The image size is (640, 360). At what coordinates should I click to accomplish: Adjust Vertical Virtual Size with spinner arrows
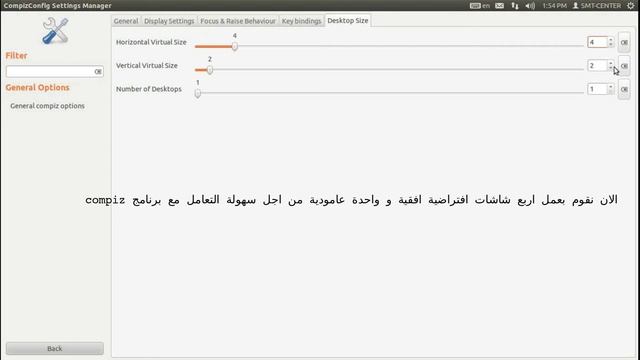(x=611, y=65)
